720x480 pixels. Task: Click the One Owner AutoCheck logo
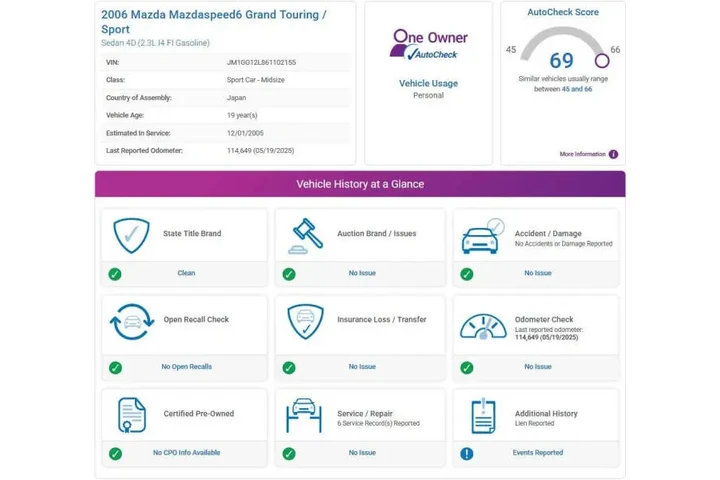[x=428, y=45]
